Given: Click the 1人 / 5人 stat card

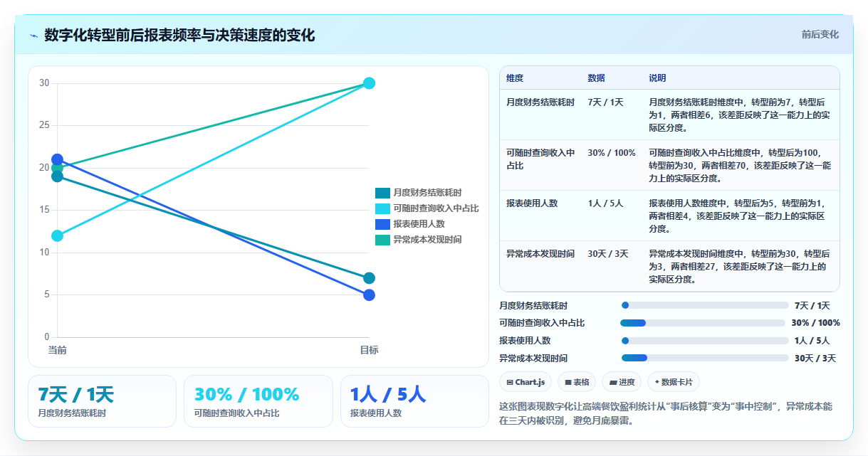Looking at the screenshot, I should coord(414,401).
